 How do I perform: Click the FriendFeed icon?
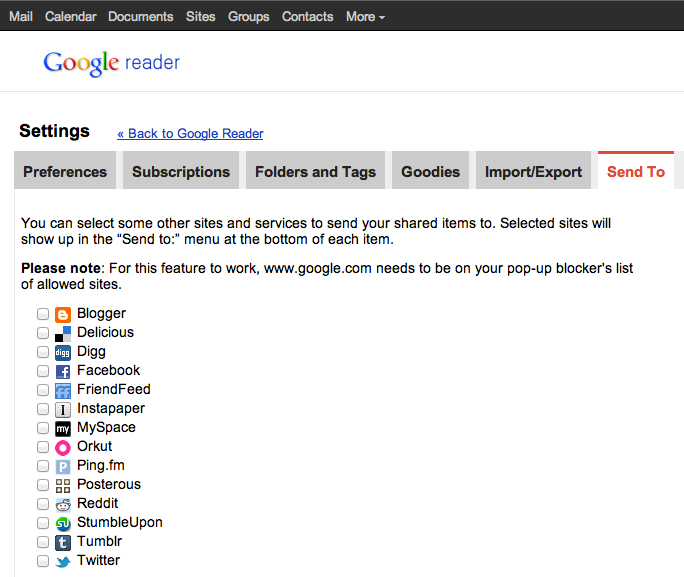click(63, 390)
